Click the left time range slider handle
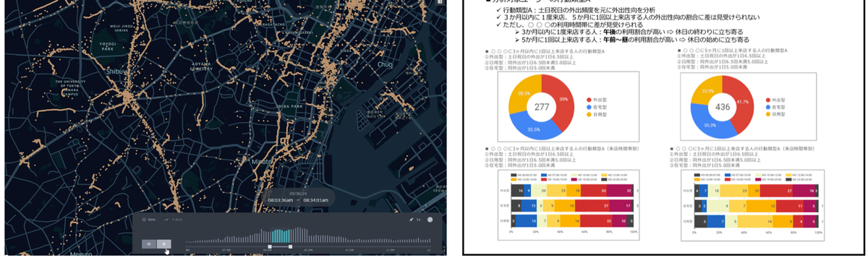This screenshot has height=260, width=868. [x=270, y=246]
